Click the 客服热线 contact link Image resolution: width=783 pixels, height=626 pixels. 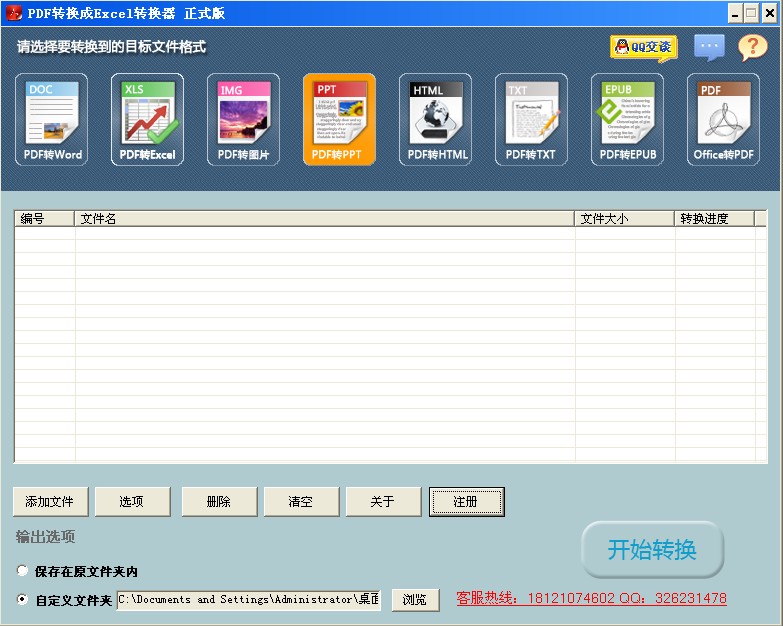pyautogui.click(x=591, y=598)
